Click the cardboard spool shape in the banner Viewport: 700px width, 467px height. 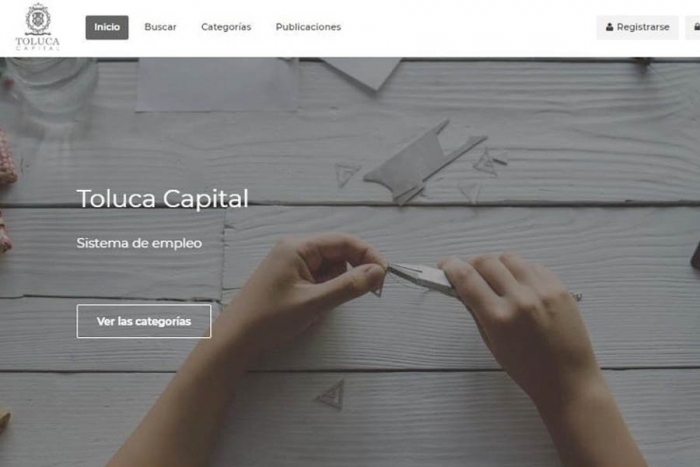click(424, 162)
